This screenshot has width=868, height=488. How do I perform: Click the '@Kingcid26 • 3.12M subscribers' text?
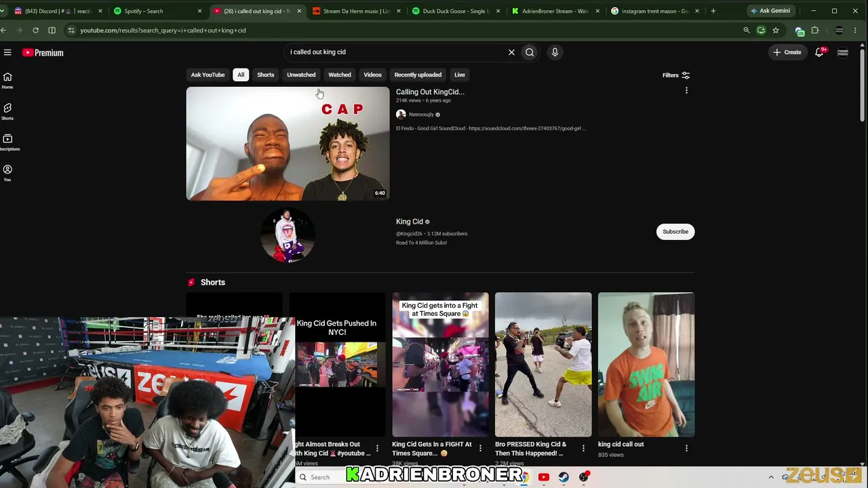pos(431,234)
